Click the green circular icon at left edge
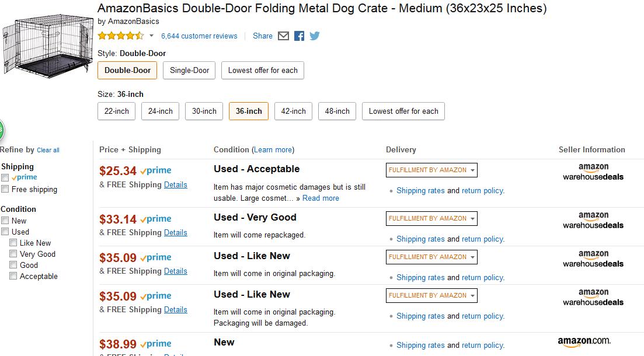Viewport: 644px width, 356px height. coord(1,130)
